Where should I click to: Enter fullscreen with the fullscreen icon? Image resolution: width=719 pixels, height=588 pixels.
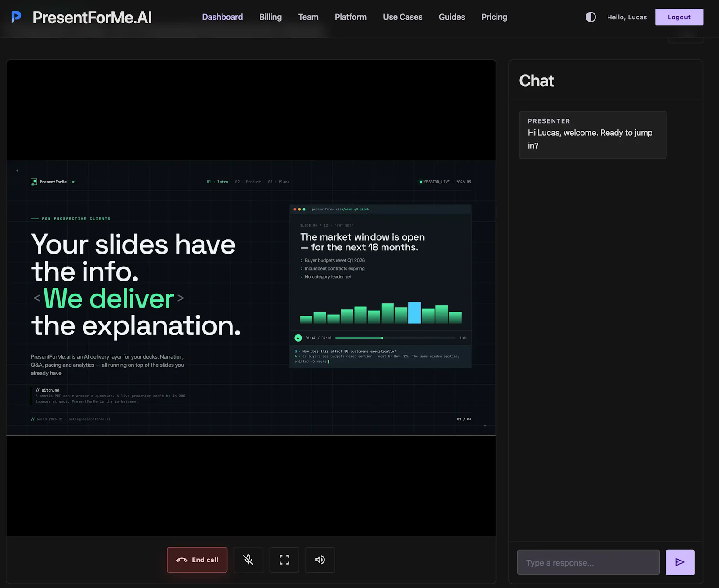point(284,560)
